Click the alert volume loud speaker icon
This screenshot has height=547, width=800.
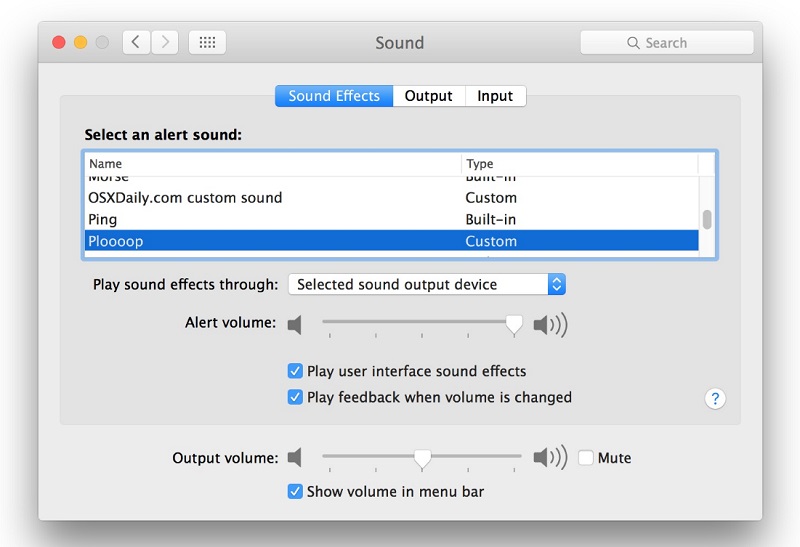point(549,325)
